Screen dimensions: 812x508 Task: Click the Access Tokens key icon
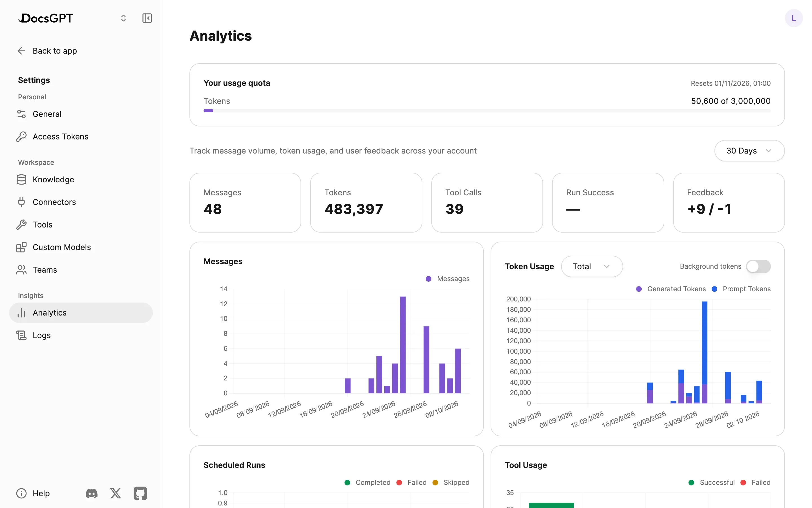point(21,136)
